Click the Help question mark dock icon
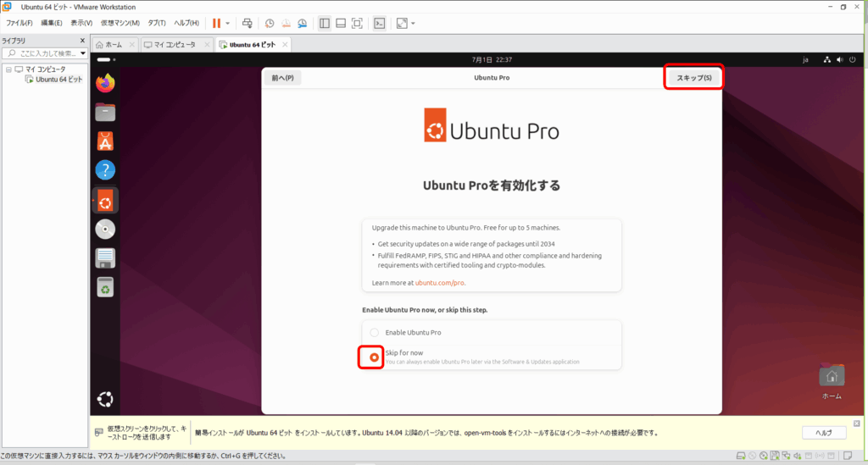 click(105, 170)
